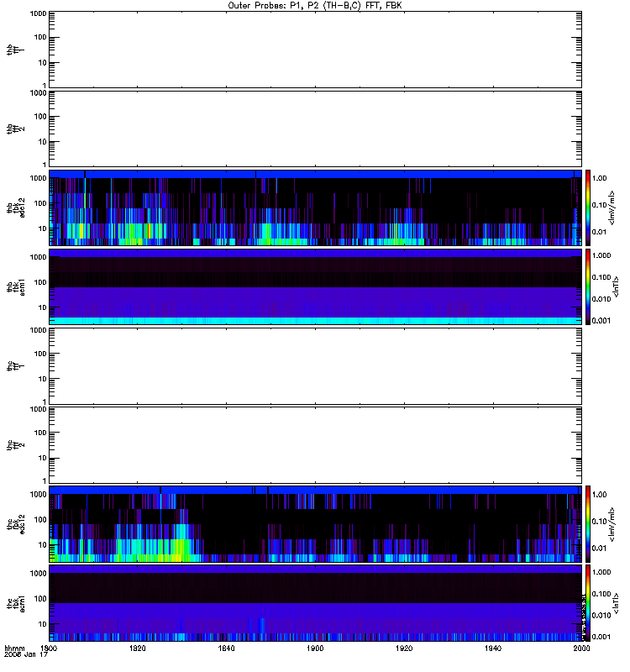The height and width of the screenshot is (672, 630).
Task: Click the '1.000' tick of the thb scm1 color bar
Action: tap(601, 255)
